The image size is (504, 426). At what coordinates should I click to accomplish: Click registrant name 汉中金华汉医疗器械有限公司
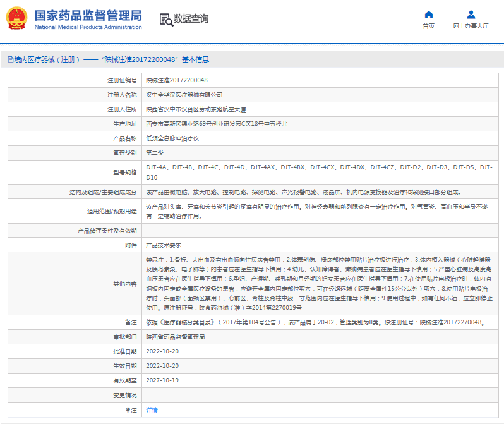[x=184, y=95]
